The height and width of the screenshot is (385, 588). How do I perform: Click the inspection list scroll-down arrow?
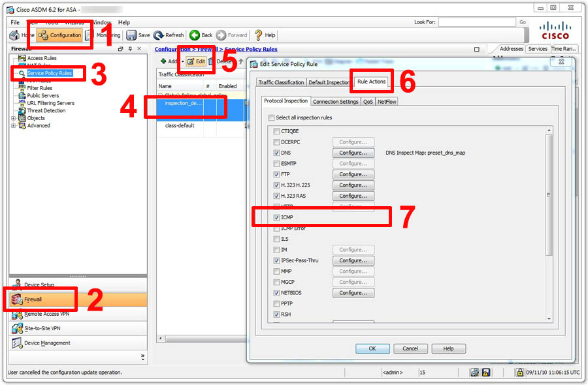coord(549,318)
